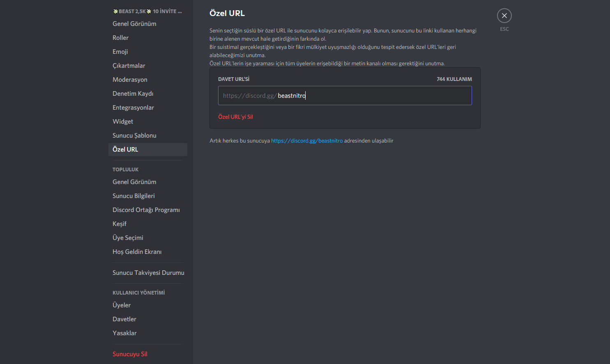The height and width of the screenshot is (364, 610).
Task: Close settings with the X icon
Action: pyautogui.click(x=504, y=16)
